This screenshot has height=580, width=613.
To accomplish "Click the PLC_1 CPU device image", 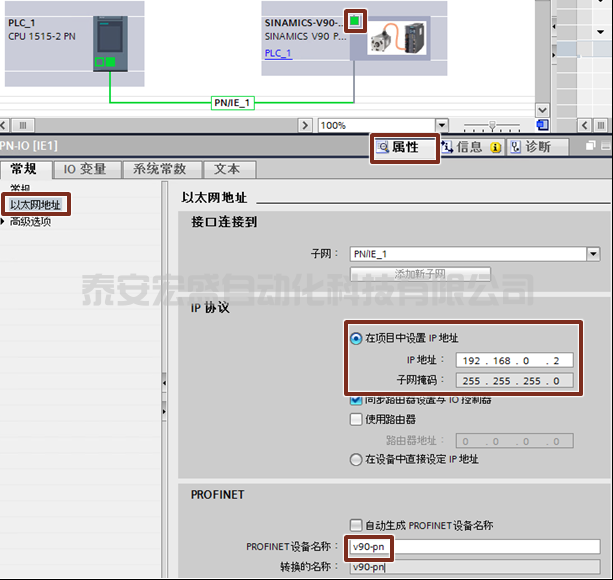I will [x=110, y=43].
